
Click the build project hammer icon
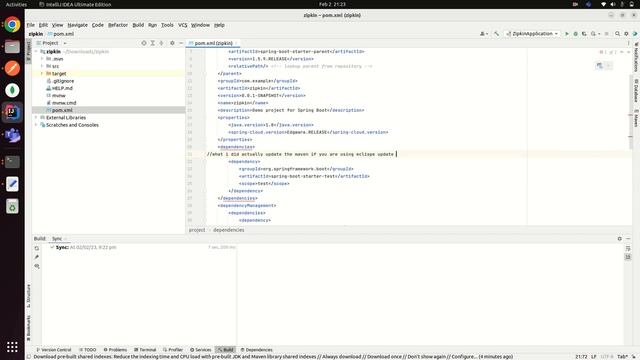[x=496, y=34]
